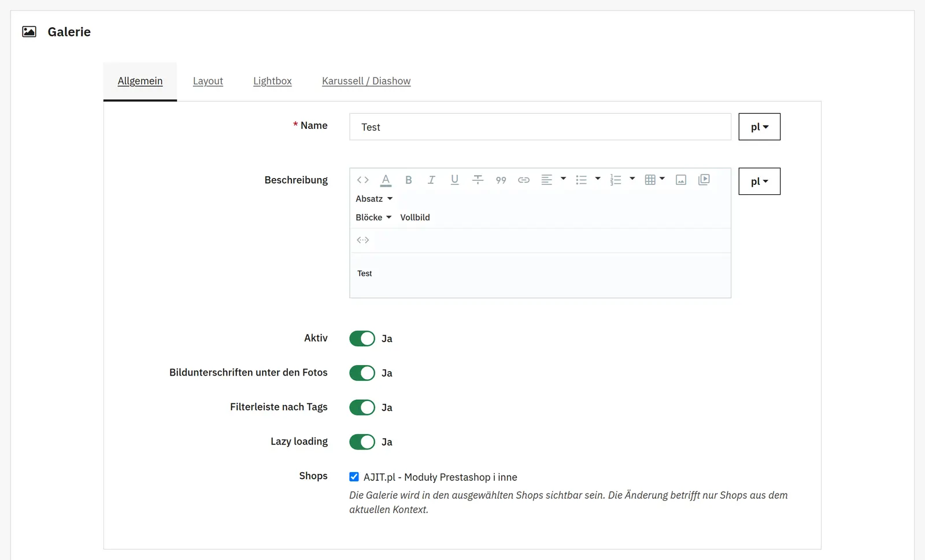
Task: Click the Vollbild fullscreen button
Action: (415, 217)
